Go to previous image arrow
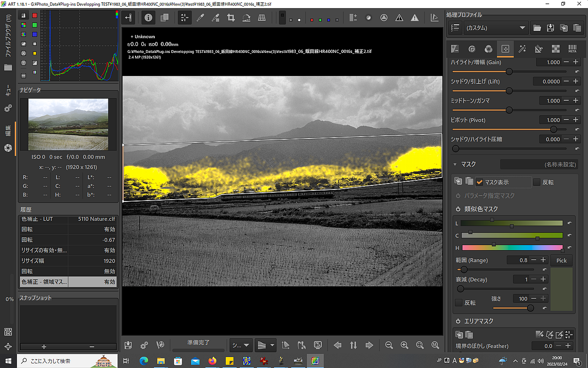 point(338,345)
